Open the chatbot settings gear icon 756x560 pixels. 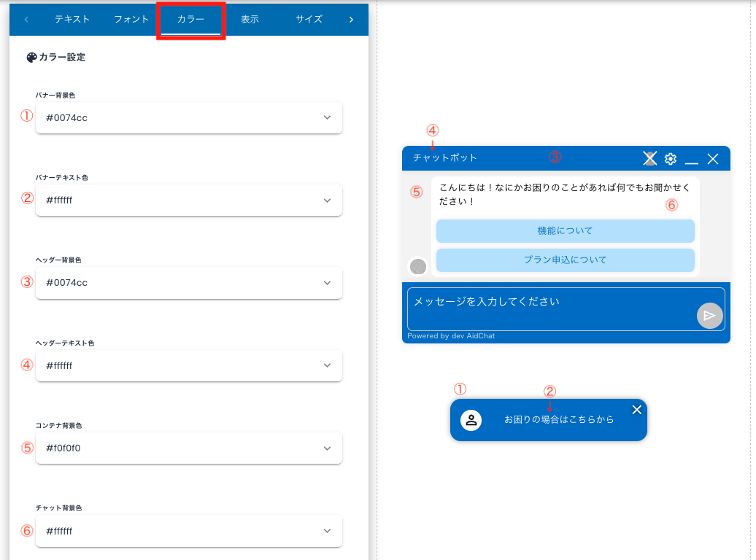[670, 158]
